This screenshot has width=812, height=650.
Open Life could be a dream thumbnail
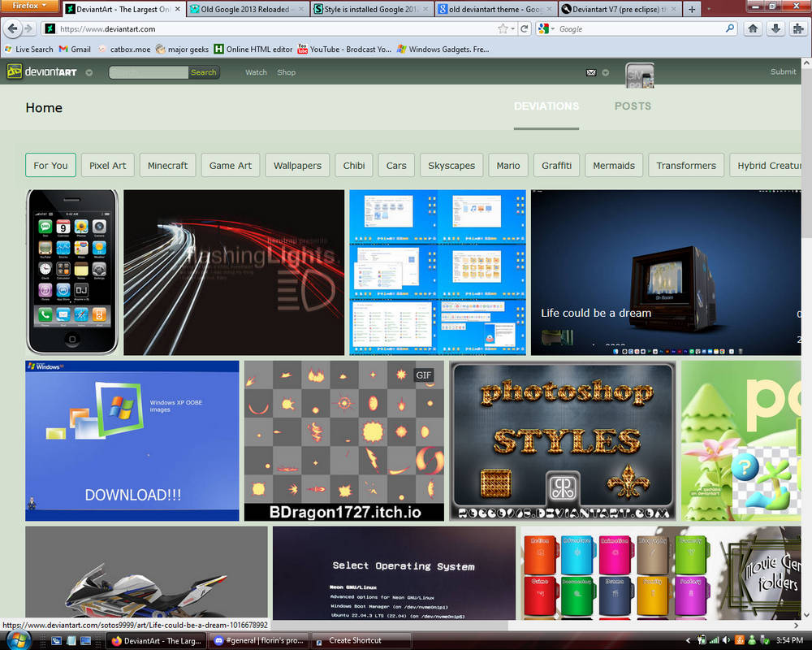tap(666, 272)
